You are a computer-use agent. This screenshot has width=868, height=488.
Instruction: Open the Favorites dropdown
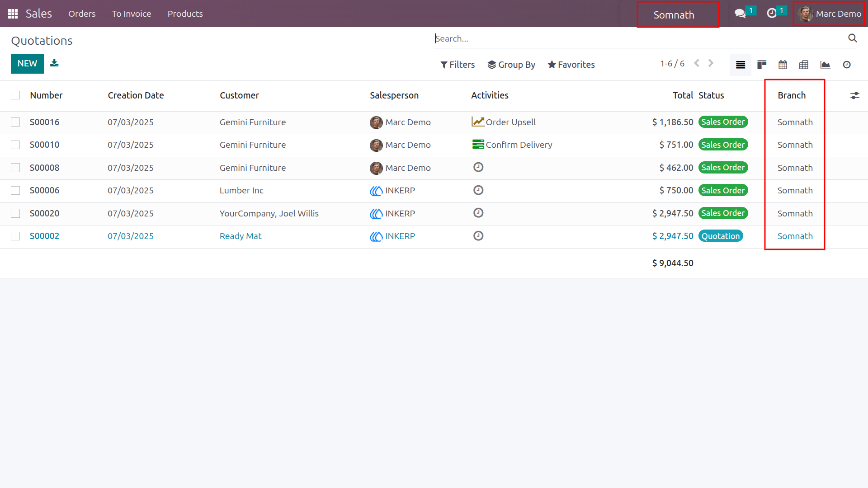click(571, 65)
